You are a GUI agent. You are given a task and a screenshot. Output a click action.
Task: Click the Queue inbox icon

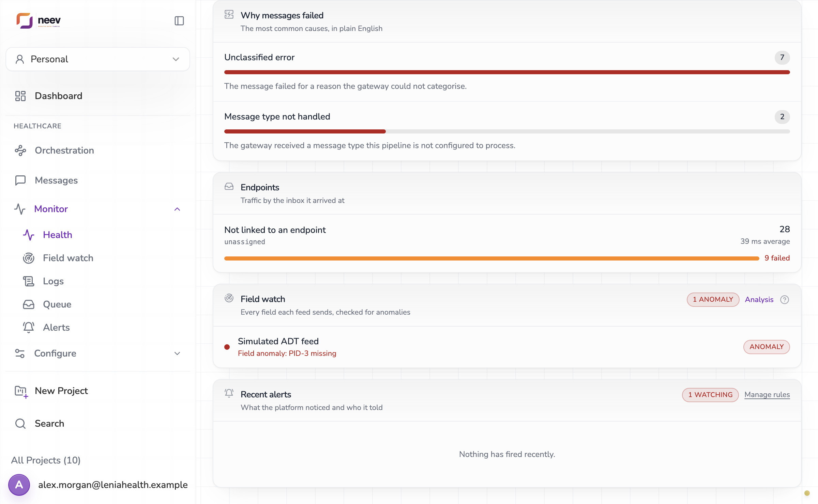pyautogui.click(x=29, y=304)
